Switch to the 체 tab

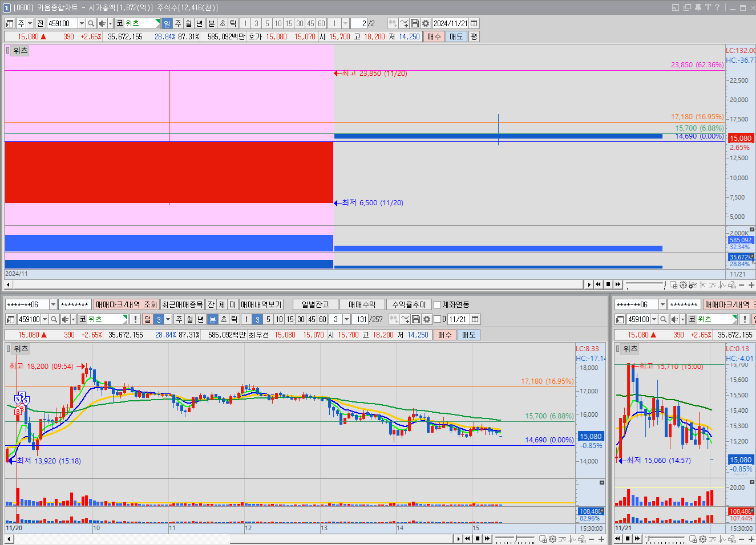[x=222, y=304]
